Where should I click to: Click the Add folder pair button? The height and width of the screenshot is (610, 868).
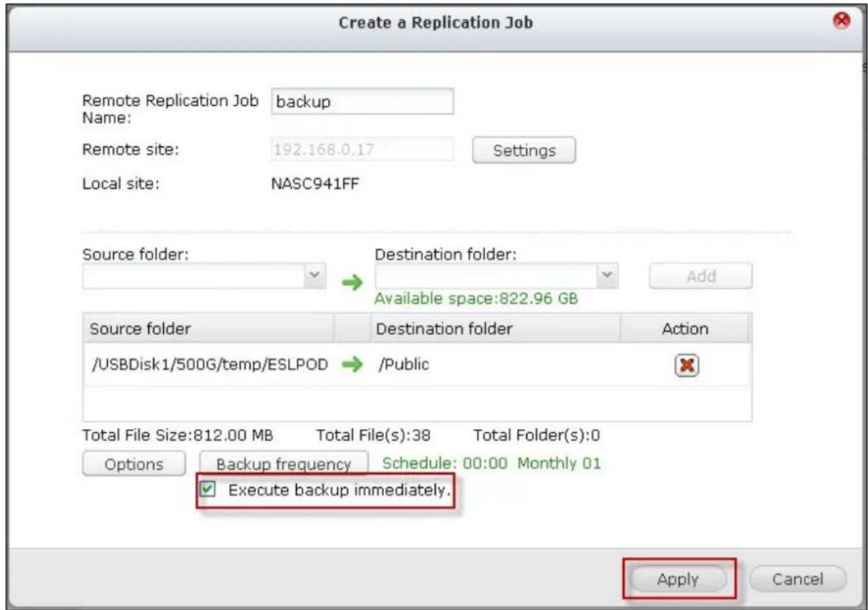(701, 276)
